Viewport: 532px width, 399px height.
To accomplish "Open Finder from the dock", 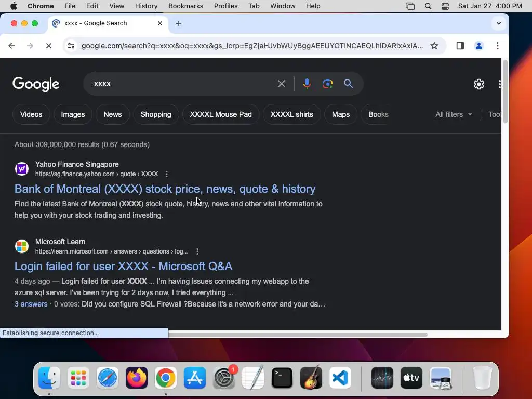I will (49, 378).
